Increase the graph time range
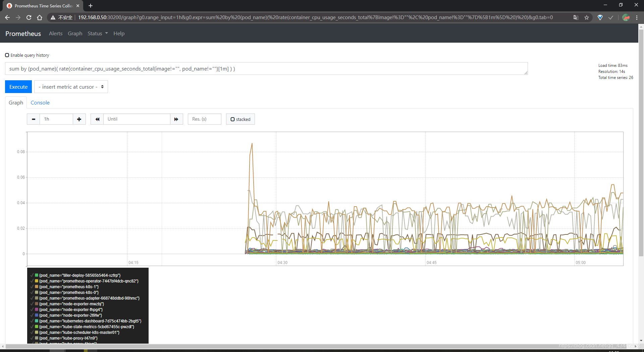Image resolution: width=644 pixels, height=352 pixels. 79,119
